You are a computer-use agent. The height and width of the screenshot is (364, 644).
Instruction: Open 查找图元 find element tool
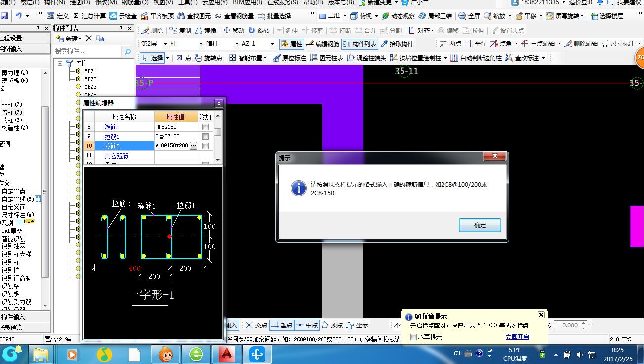click(x=195, y=16)
